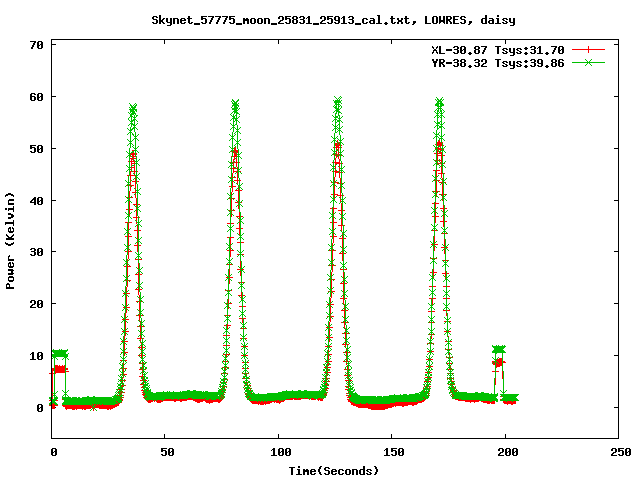The image size is (640, 480).
Task: Click the 100 tick label on x-axis
Action: pyautogui.click(x=279, y=452)
